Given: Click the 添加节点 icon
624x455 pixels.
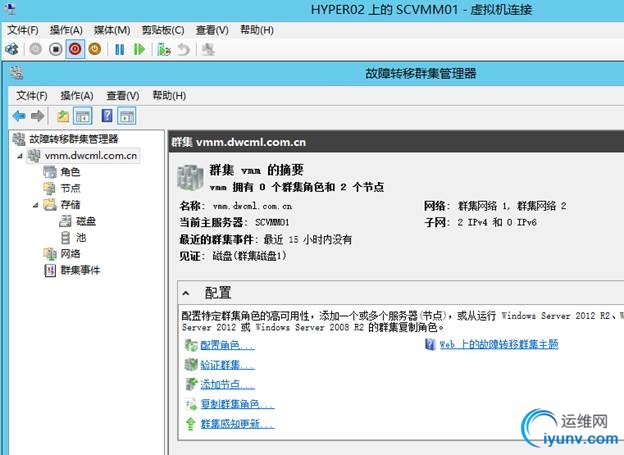Looking at the screenshot, I should coord(191,384).
